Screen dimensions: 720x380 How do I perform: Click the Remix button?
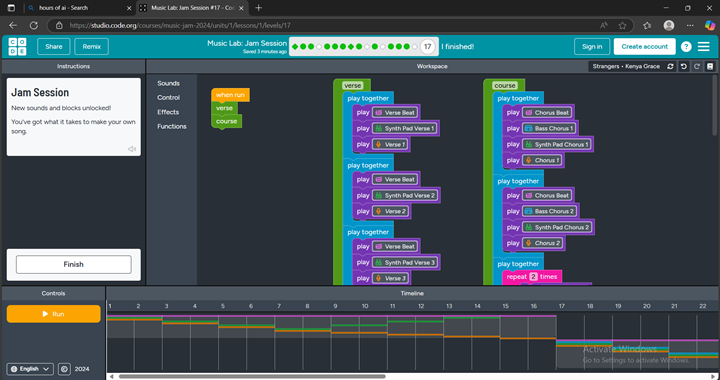[91, 46]
